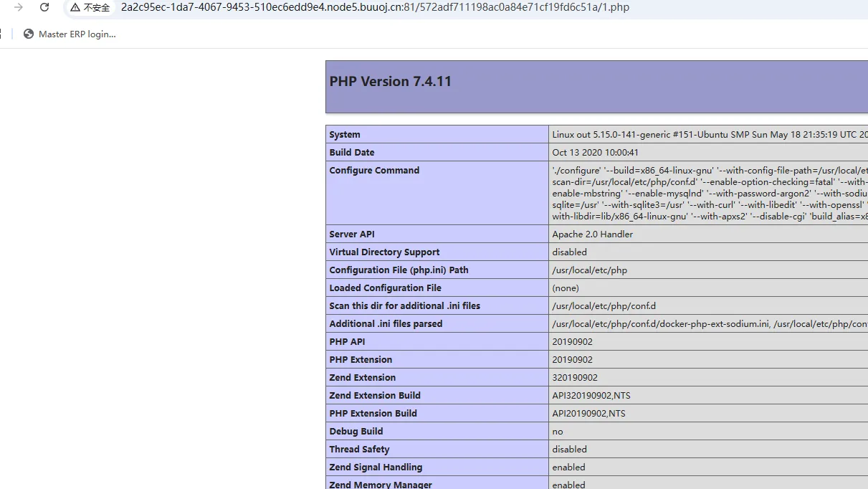Click the Additional .ini files parsed label
This screenshot has height=489, width=868.
point(386,324)
